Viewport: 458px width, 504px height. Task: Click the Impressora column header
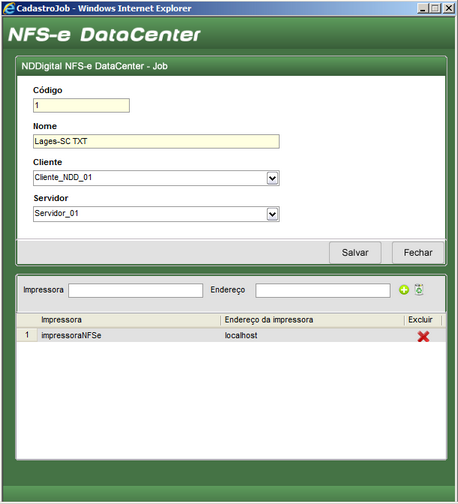[x=129, y=320]
